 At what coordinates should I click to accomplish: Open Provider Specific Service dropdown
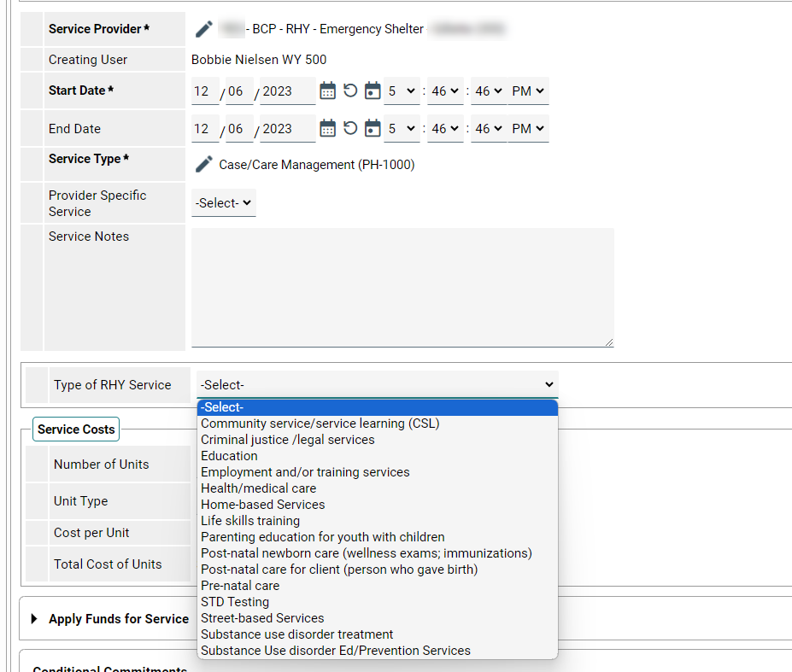point(223,203)
